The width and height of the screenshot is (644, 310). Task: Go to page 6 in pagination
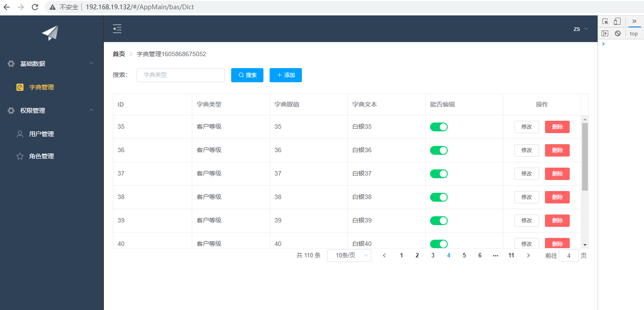(x=480, y=256)
